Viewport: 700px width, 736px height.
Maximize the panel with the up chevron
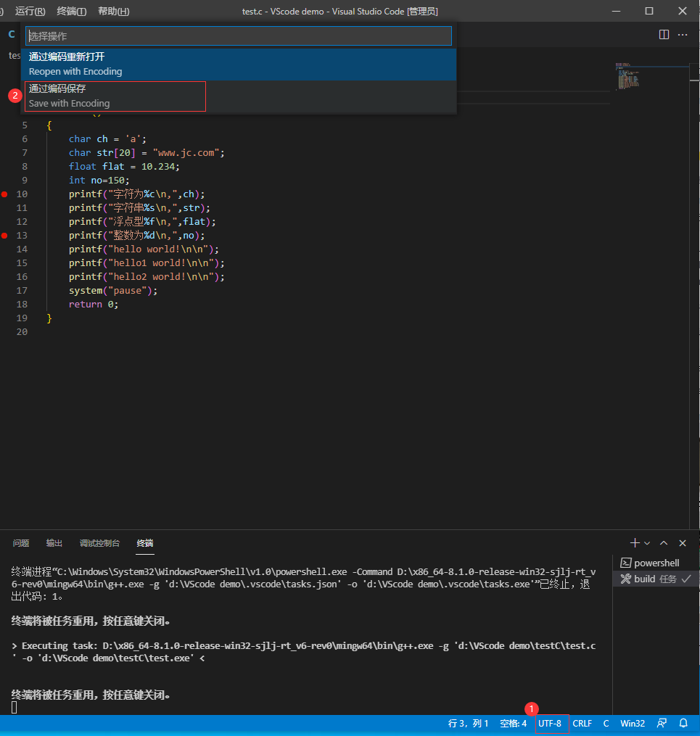664,543
